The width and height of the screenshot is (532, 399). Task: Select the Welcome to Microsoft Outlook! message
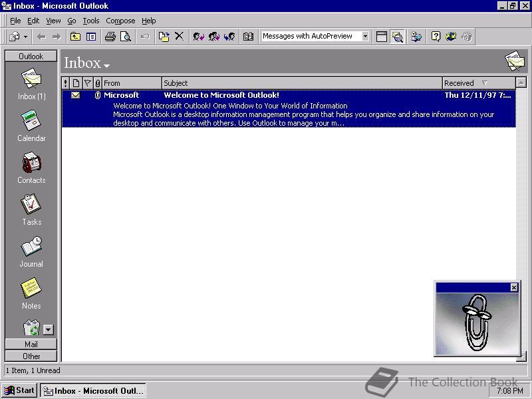point(289,108)
